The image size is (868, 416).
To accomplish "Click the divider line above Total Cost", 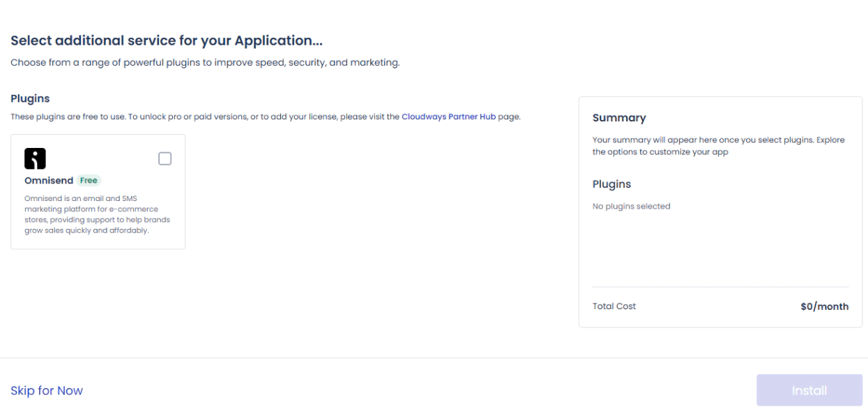I will [x=720, y=286].
